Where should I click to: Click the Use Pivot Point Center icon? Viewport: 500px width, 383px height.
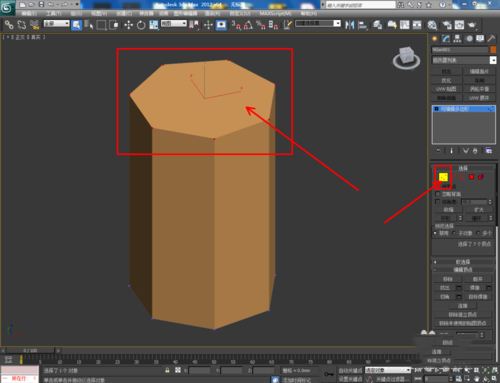tap(194, 25)
